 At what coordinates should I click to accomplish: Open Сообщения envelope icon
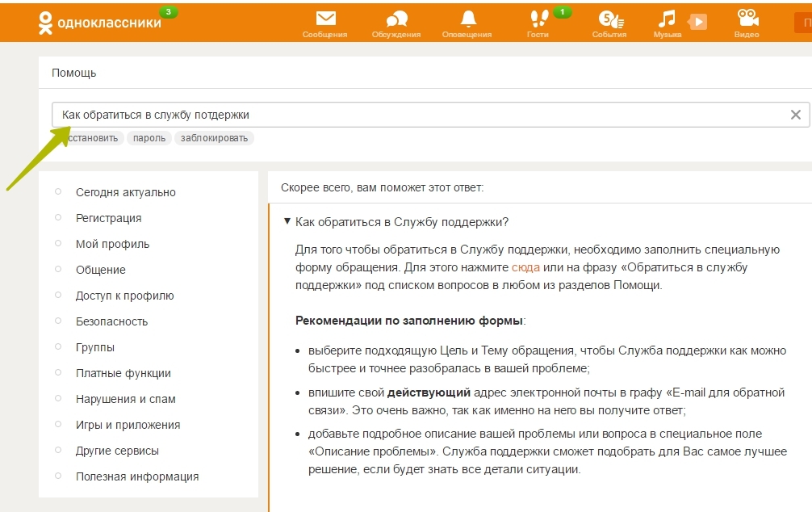click(325, 19)
